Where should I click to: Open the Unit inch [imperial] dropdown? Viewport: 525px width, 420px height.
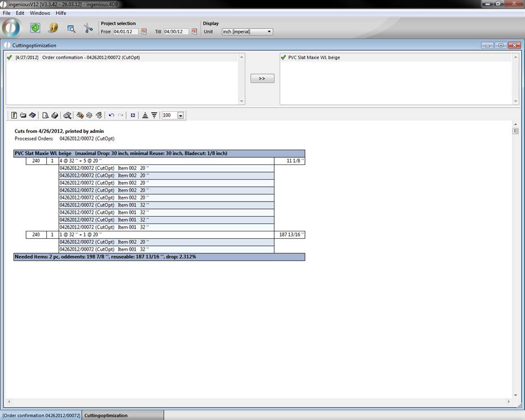point(269,32)
